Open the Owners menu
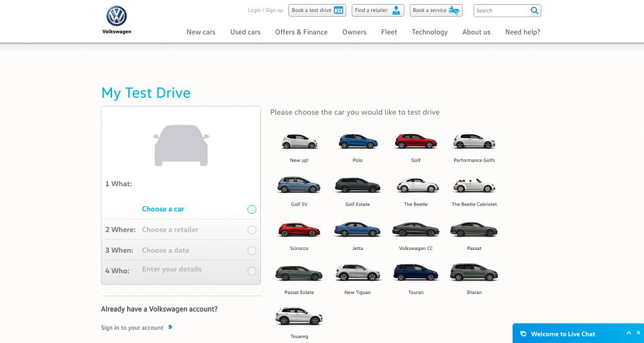The width and height of the screenshot is (644, 343). [x=354, y=32]
